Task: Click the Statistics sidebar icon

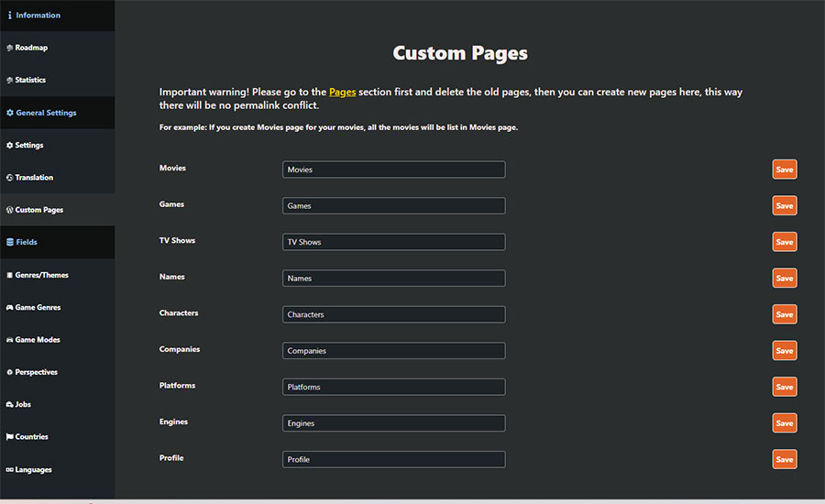Action: click(9, 81)
